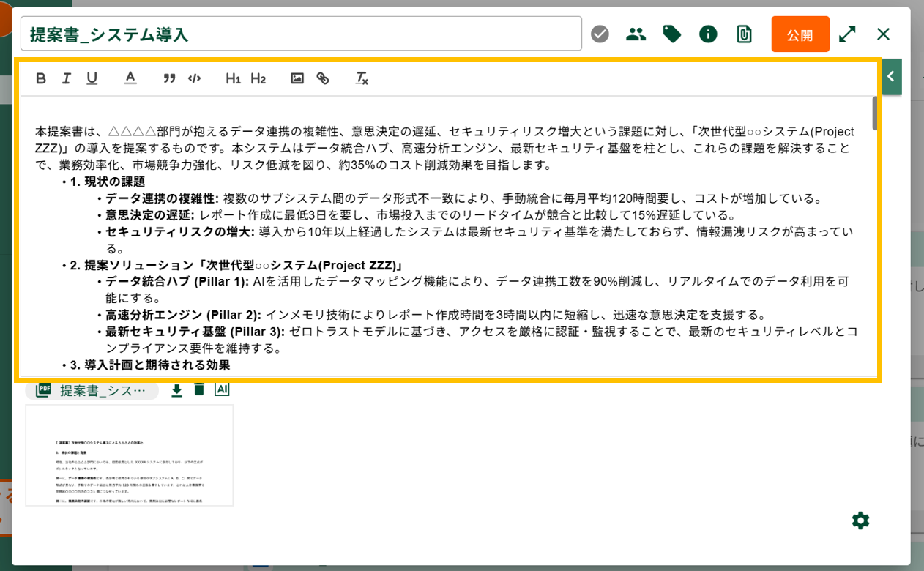Apply italic formatting
The height and width of the screenshot is (571, 924).
(x=66, y=78)
